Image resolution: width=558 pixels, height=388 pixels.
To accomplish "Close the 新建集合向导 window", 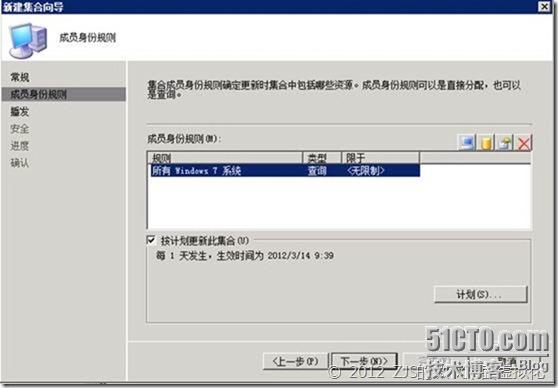I will (544, 6).
